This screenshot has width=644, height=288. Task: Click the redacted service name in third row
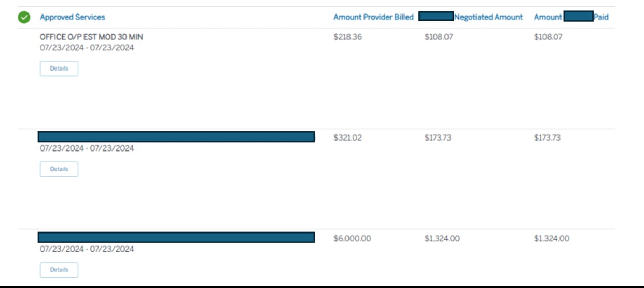(x=176, y=237)
